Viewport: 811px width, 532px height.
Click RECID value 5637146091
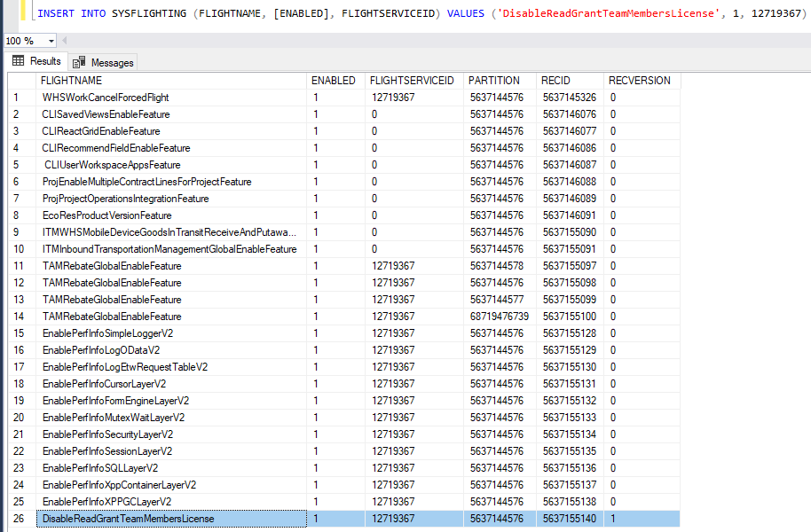(x=570, y=215)
